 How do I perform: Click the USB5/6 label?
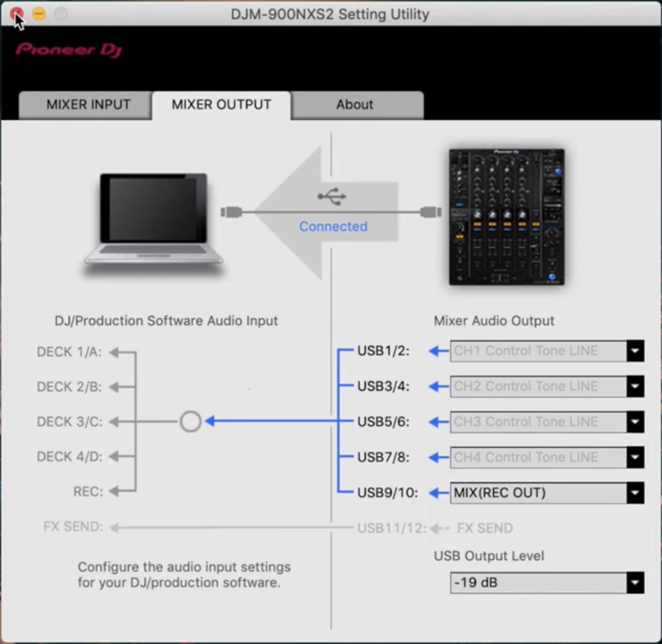(383, 422)
